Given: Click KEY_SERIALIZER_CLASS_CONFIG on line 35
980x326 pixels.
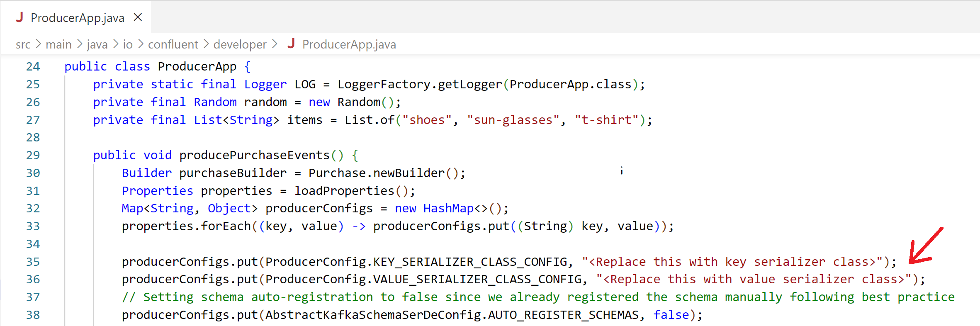Looking at the screenshot, I should pos(470,262).
